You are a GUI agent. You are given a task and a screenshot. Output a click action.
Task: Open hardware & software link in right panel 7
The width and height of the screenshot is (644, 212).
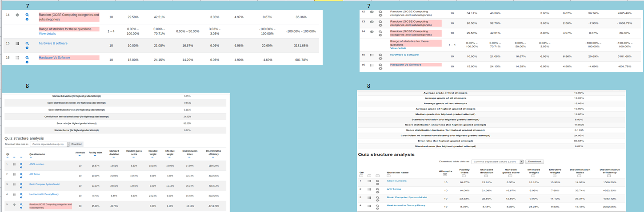pos(404,55)
